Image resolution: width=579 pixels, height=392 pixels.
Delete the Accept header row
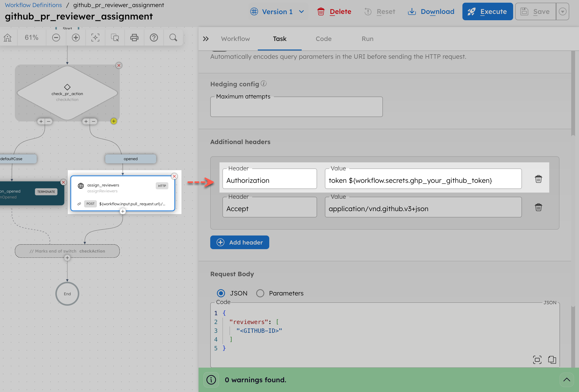coord(538,207)
